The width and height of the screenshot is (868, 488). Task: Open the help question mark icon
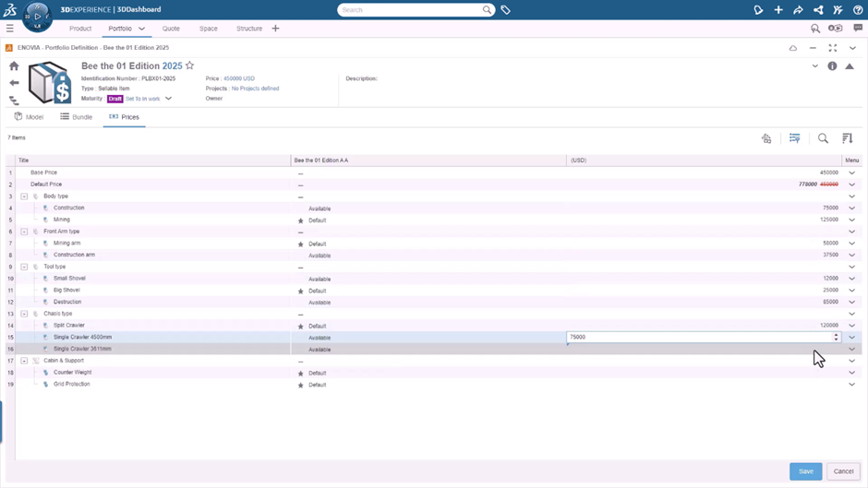coord(858,10)
